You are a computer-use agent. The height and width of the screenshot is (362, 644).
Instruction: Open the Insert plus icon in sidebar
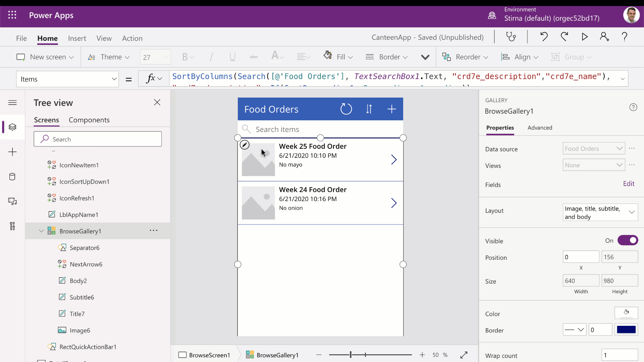(12, 152)
